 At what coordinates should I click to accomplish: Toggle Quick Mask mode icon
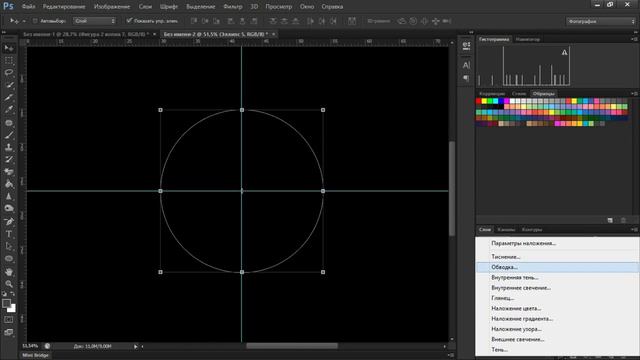coord(9,320)
